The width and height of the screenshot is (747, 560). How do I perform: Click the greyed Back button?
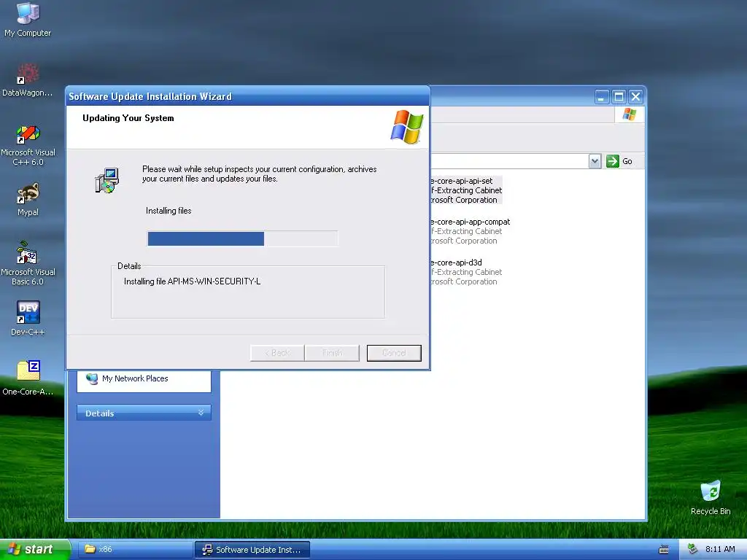point(277,353)
